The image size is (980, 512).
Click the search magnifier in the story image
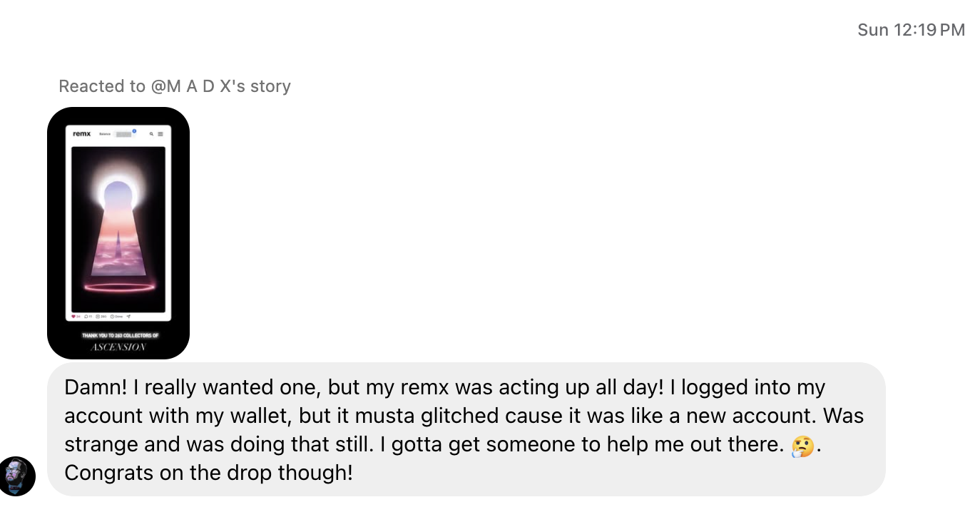coord(151,133)
